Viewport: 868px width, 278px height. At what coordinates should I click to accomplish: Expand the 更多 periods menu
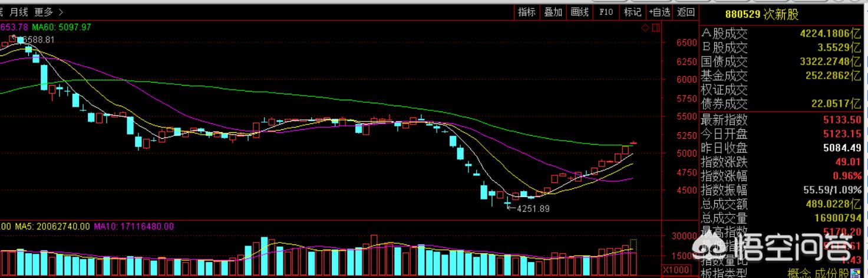(x=44, y=12)
